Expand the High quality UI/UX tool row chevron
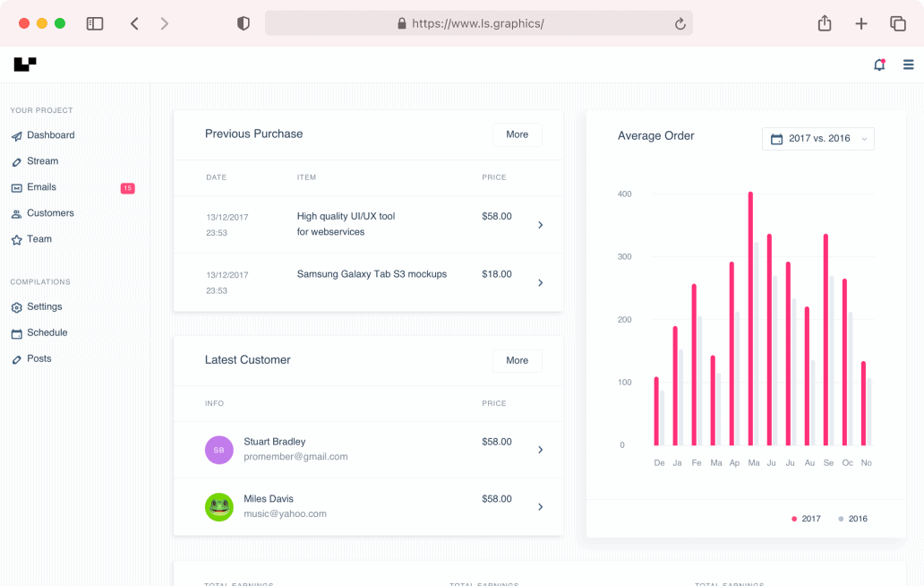This screenshot has width=924, height=586. click(x=541, y=225)
